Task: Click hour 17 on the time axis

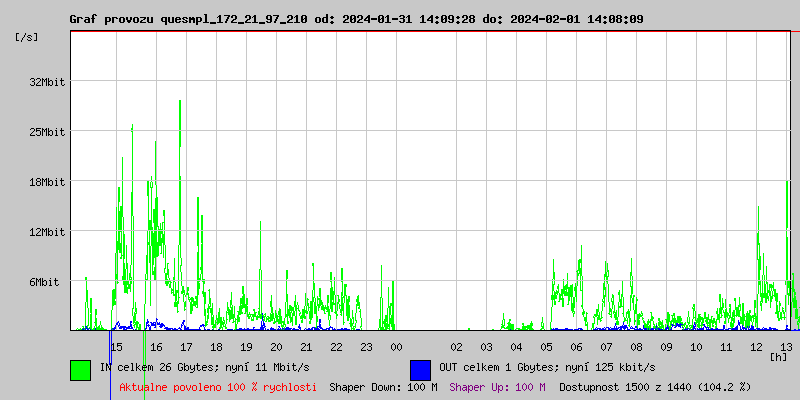Action: [x=186, y=347]
